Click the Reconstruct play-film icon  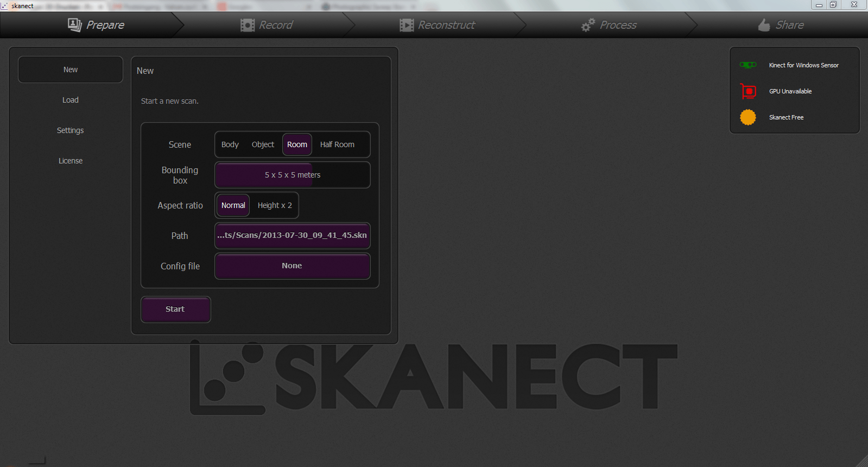click(x=407, y=25)
